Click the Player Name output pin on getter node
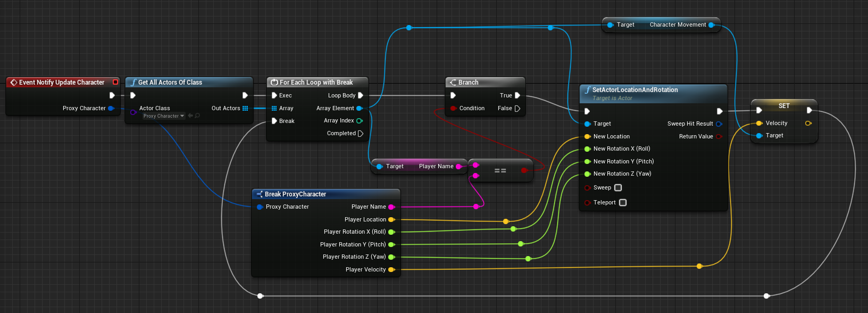 458,166
